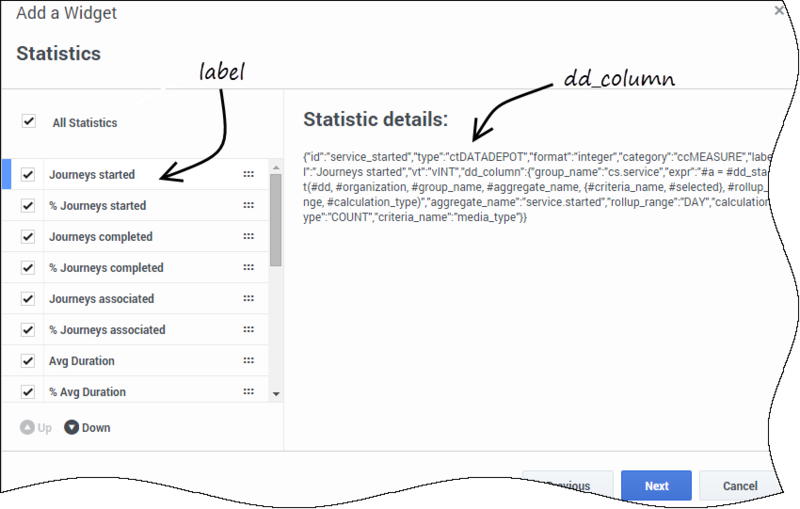Click drag handle for Avg Duration row

pyautogui.click(x=248, y=361)
